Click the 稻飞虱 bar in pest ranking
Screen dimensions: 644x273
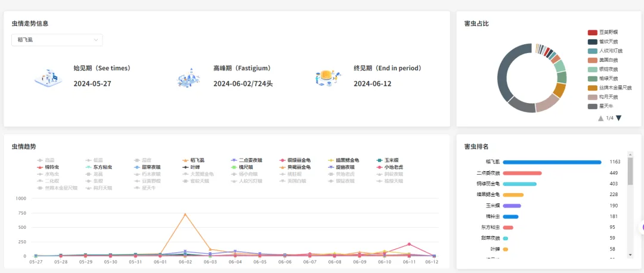click(552, 162)
